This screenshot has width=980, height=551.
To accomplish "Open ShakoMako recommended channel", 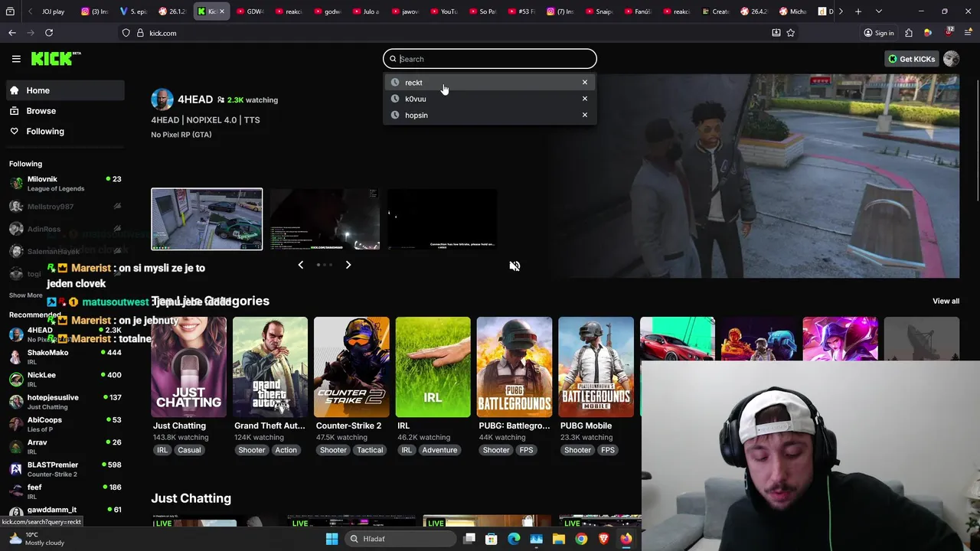I will [65, 357].
